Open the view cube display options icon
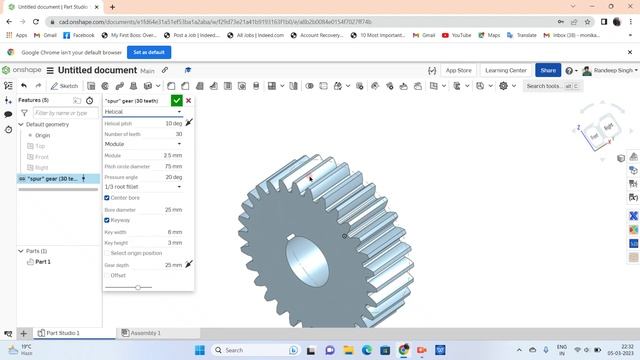Image resolution: width=640 pixels, height=360 pixels. (x=621, y=158)
